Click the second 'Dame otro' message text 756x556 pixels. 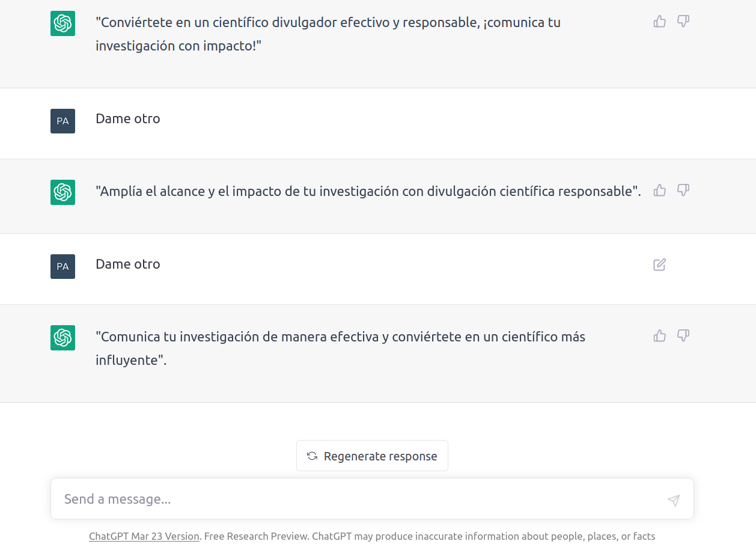[128, 264]
